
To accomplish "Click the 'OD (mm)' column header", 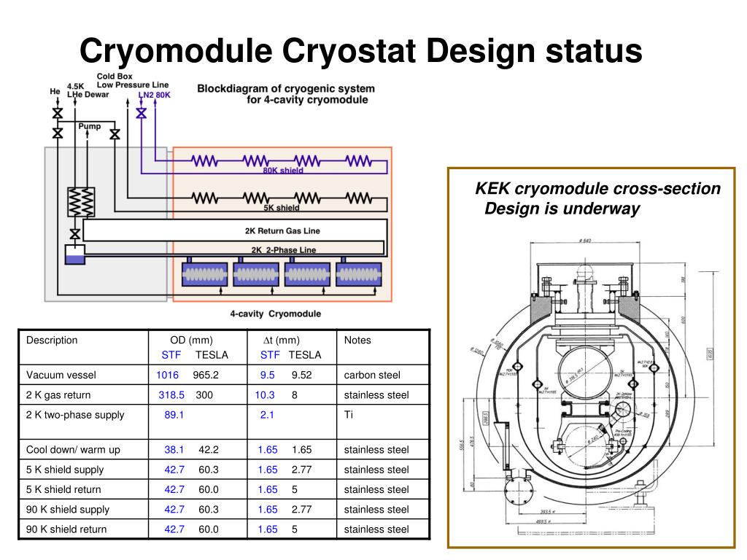I will (x=192, y=340).
